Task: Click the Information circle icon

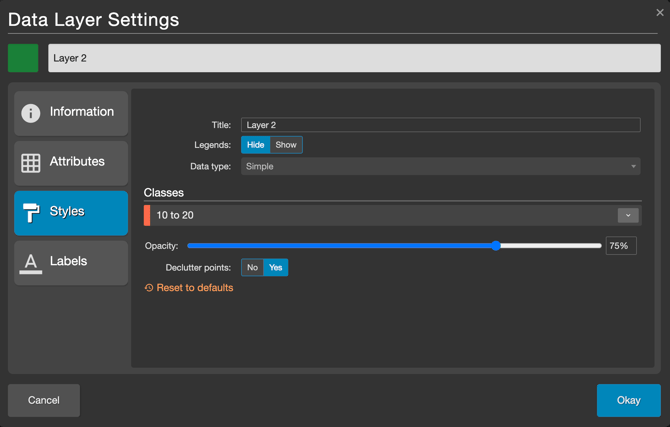Action: coord(31,113)
